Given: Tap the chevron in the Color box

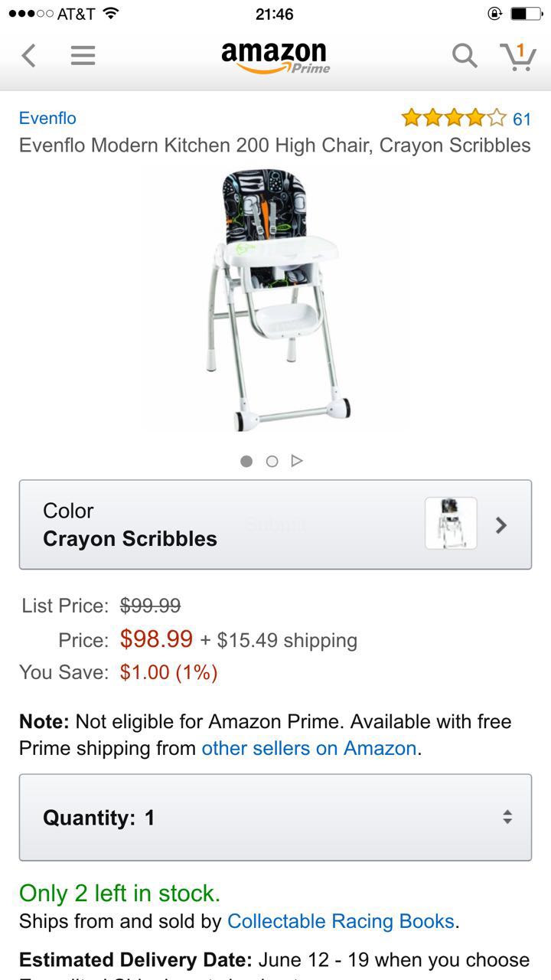Looking at the screenshot, I should [x=501, y=524].
